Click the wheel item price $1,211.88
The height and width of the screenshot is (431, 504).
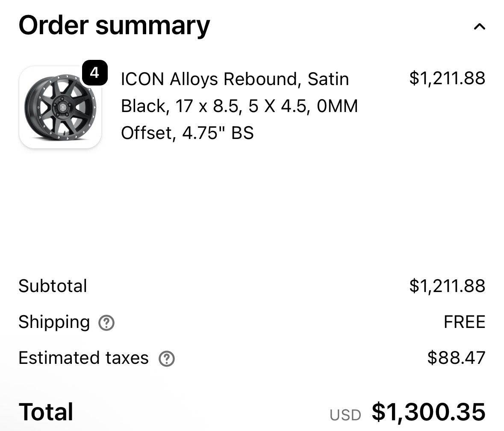point(447,78)
